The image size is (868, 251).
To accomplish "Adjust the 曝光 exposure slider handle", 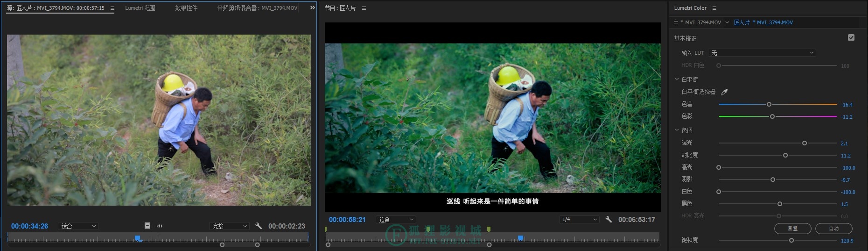I will click(804, 143).
